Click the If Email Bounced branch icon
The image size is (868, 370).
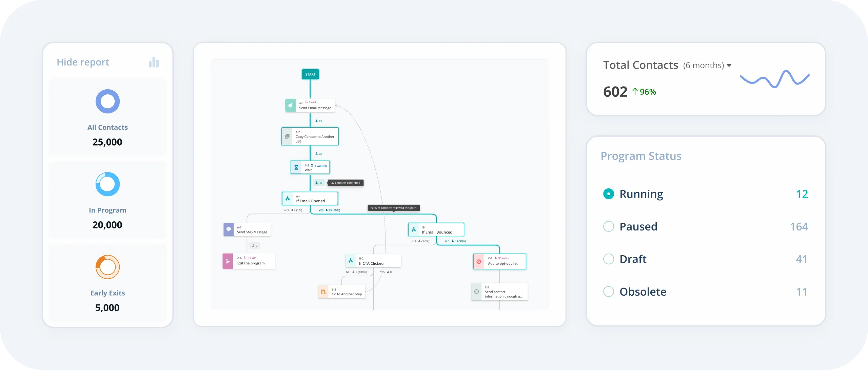tap(414, 230)
